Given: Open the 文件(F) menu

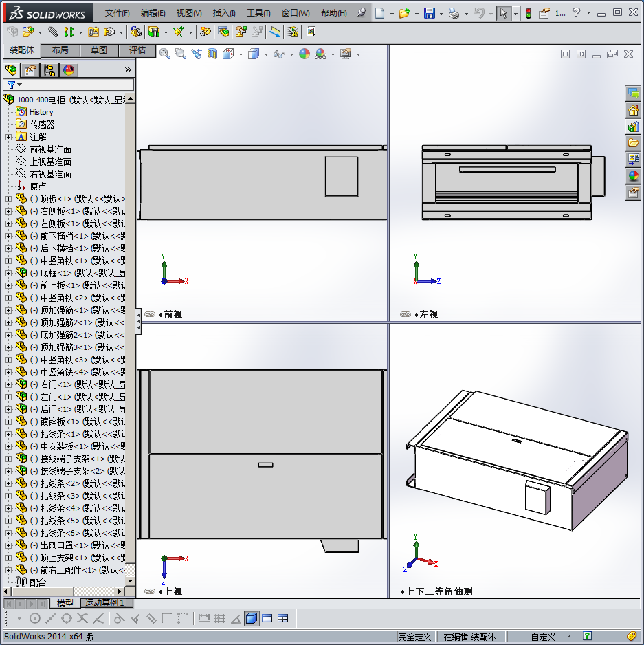Looking at the screenshot, I should tap(118, 13).
